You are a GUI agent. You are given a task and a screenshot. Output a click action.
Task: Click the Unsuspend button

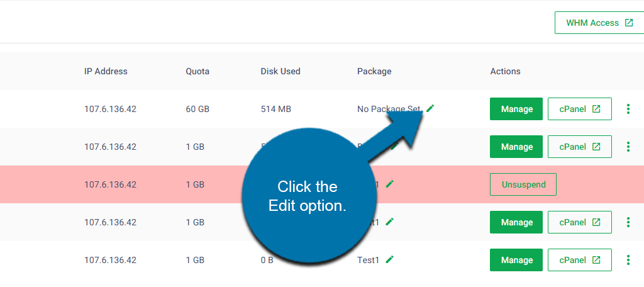click(523, 184)
